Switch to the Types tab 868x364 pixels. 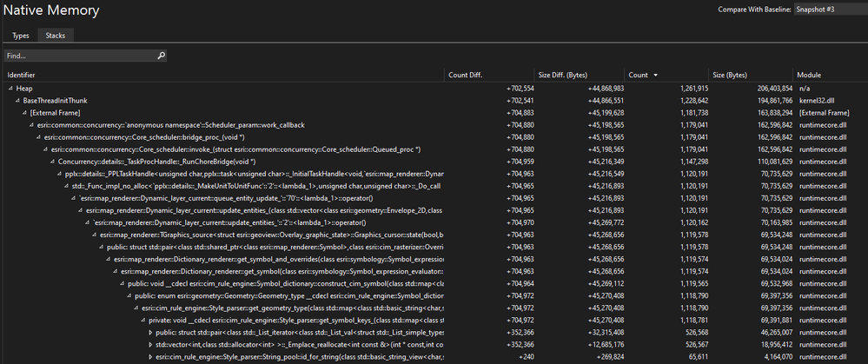tap(21, 36)
